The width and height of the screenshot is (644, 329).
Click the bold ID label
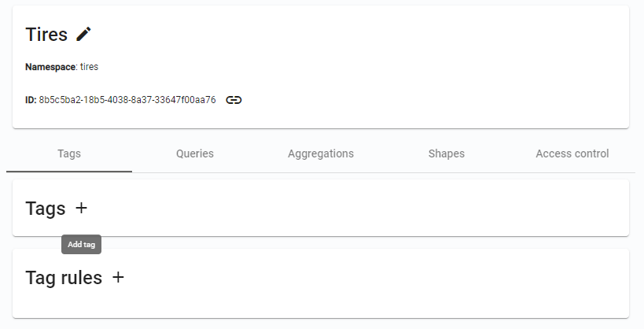(31, 100)
